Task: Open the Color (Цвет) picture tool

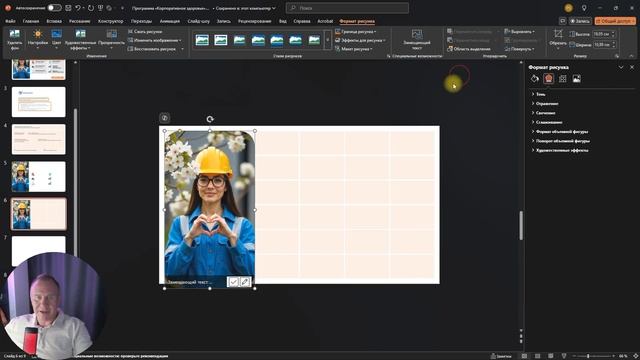Action: click(57, 40)
